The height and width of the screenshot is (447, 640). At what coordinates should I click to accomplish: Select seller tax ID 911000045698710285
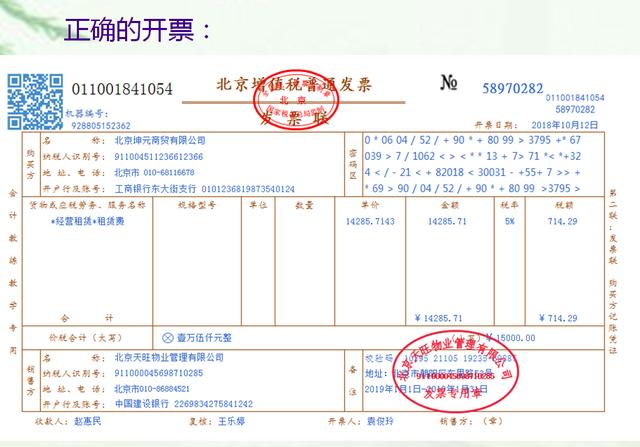[x=159, y=373]
